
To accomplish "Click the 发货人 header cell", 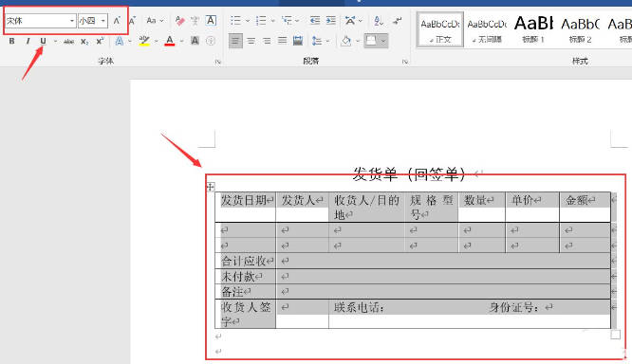I will point(303,207).
